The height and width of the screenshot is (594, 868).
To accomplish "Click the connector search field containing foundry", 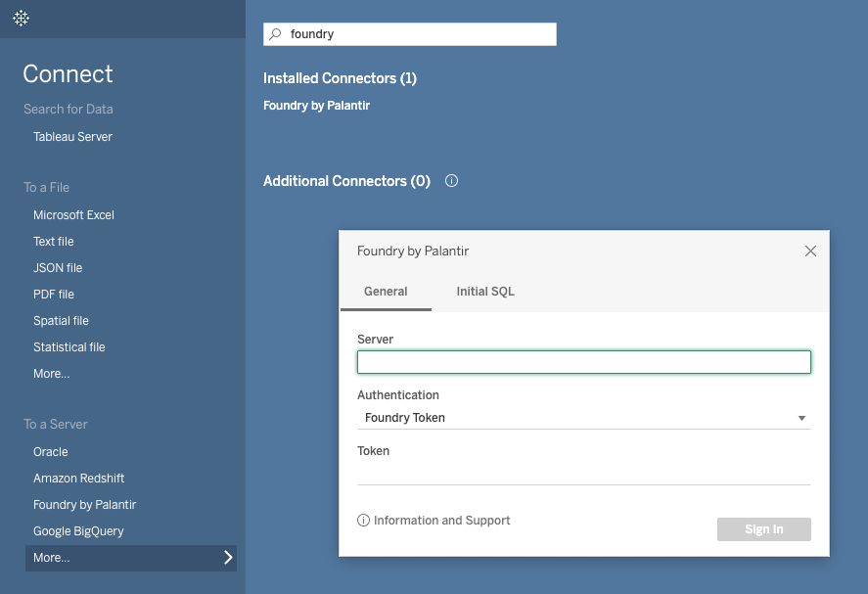I will point(410,34).
